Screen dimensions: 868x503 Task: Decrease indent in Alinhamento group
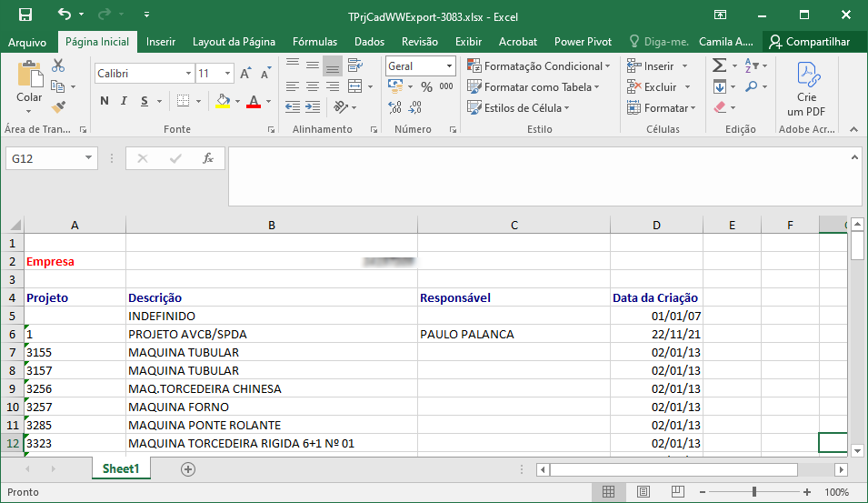[293, 107]
